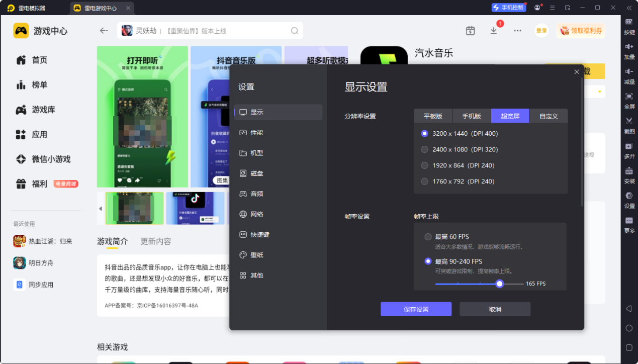The width and height of the screenshot is (638, 364).
Task: Open hamburger menu in title bar
Action: pos(553,8)
